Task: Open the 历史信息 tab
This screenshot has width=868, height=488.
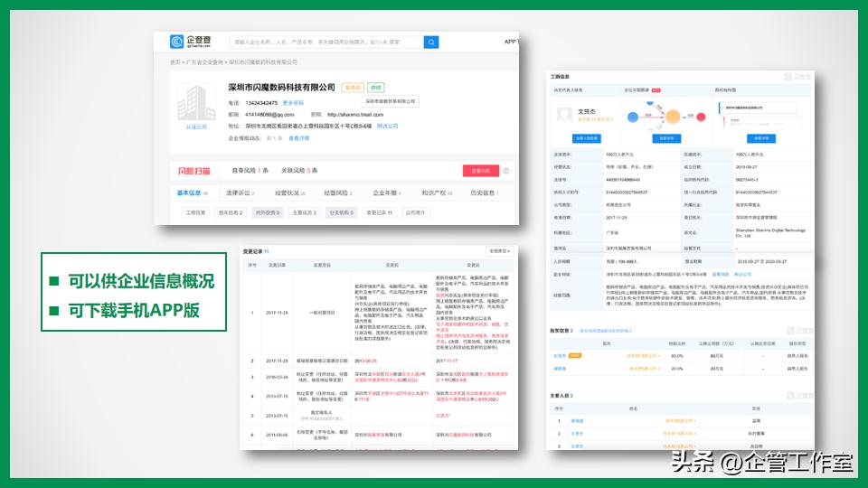Action: point(485,192)
